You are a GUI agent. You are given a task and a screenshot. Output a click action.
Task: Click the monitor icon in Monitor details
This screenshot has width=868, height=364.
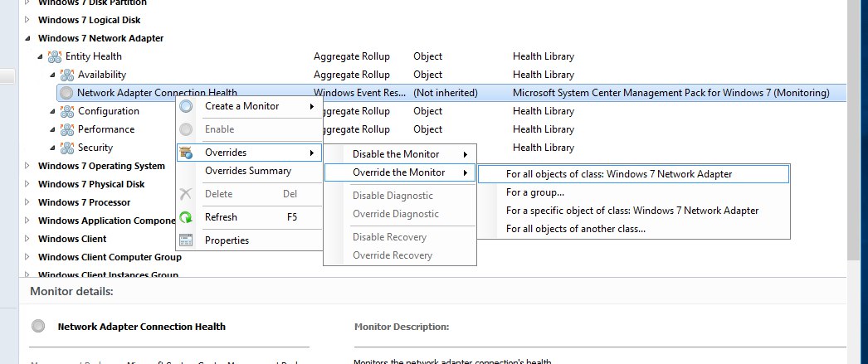click(38, 327)
